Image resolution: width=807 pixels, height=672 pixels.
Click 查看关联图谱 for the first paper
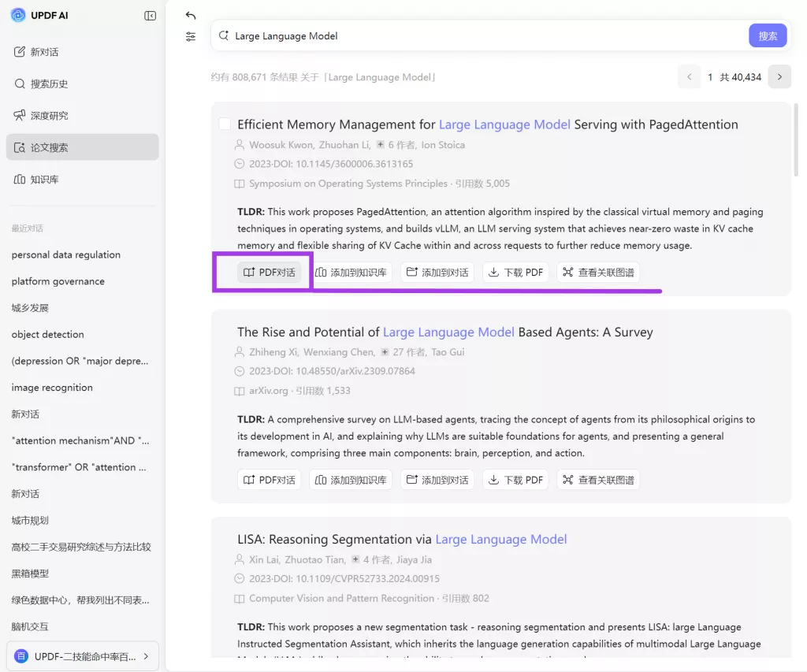pyautogui.click(x=598, y=273)
